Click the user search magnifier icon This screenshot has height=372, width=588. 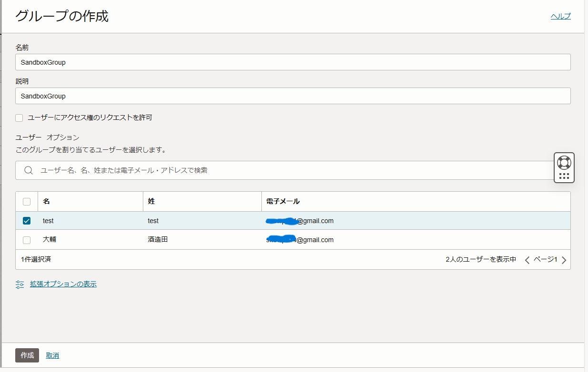pyautogui.click(x=29, y=170)
